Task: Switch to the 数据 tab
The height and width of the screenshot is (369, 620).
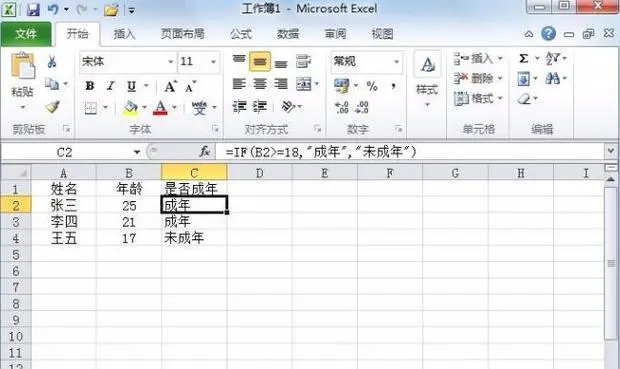Action: [x=288, y=34]
